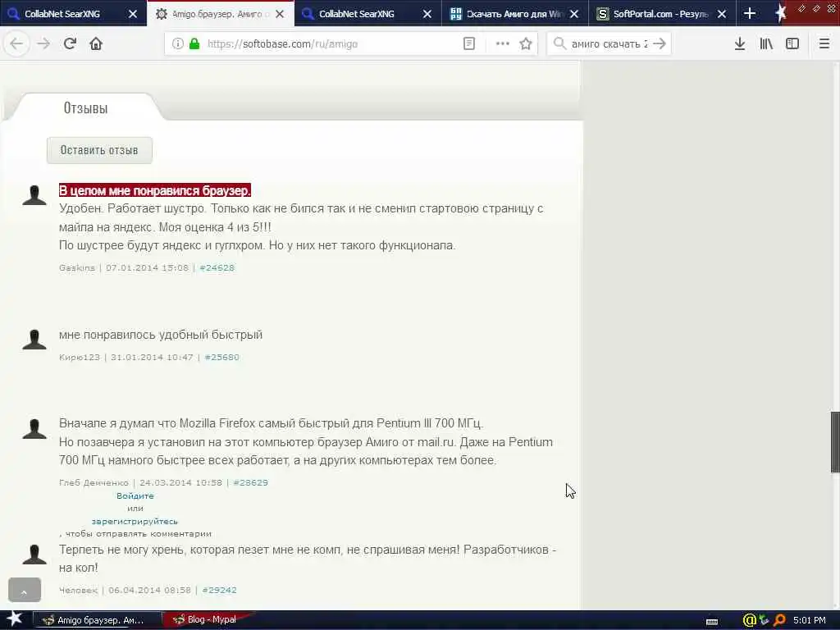Click the yellow @ tray icon
The height and width of the screenshot is (630, 840).
(750, 620)
